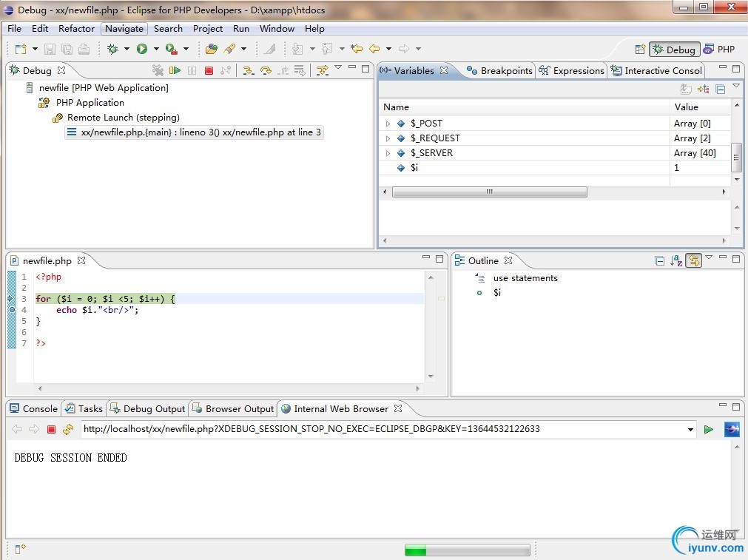Open the Debug launch dropdown arrow
The width and height of the screenshot is (748, 560).
[127, 49]
